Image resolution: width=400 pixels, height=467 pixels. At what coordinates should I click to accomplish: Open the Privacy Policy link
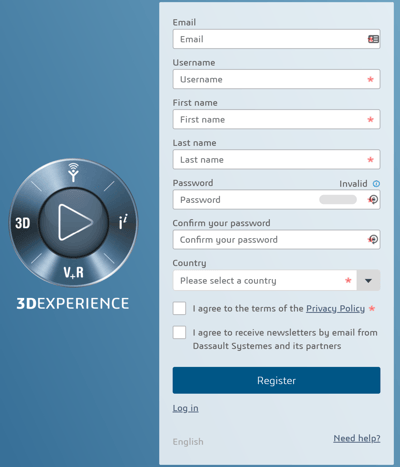point(335,309)
